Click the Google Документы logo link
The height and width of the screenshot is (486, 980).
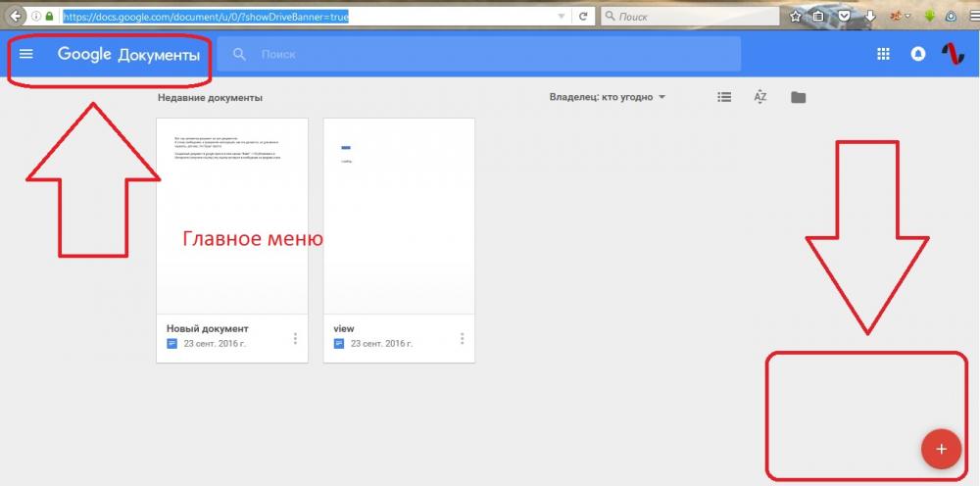pyautogui.click(x=128, y=55)
